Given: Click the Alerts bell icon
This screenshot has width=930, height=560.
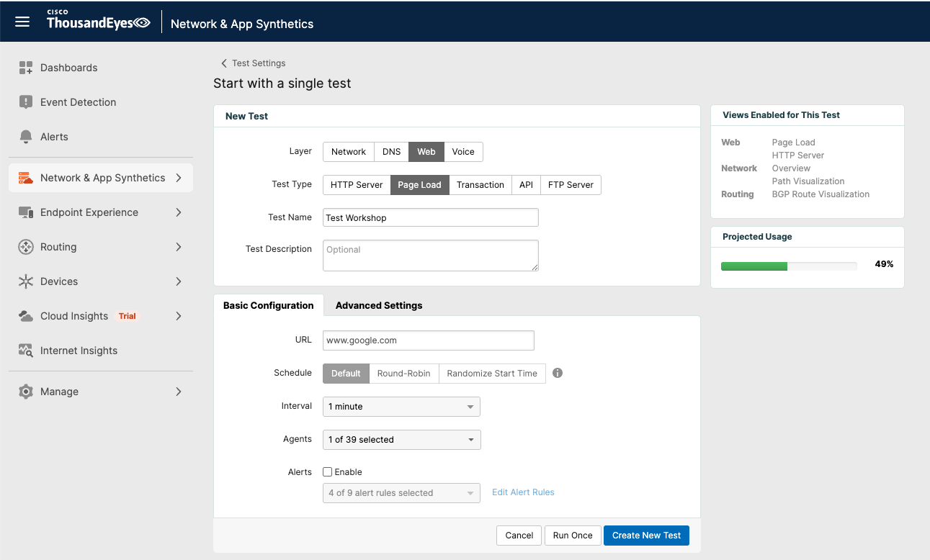Looking at the screenshot, I should point(26,137).
